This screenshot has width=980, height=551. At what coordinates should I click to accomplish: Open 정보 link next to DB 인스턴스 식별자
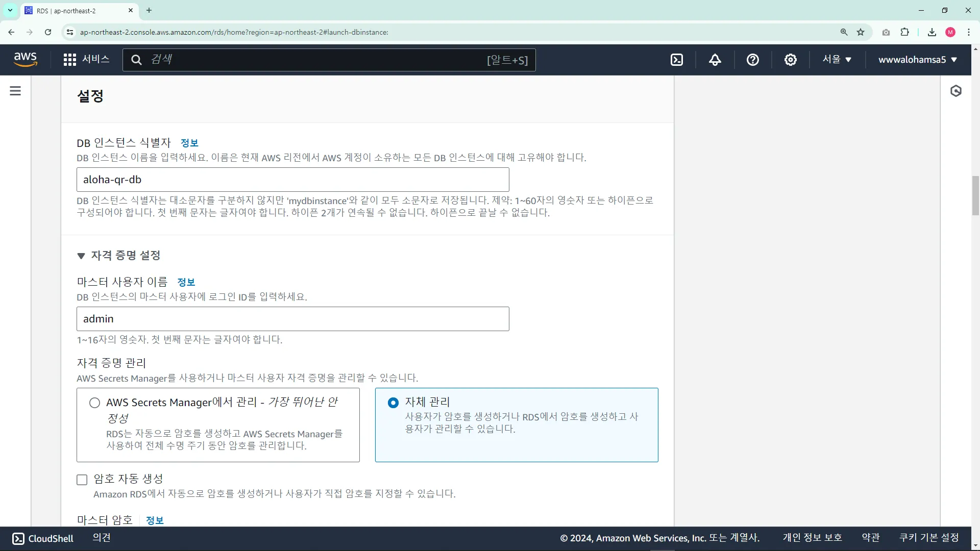coord(189,143)
